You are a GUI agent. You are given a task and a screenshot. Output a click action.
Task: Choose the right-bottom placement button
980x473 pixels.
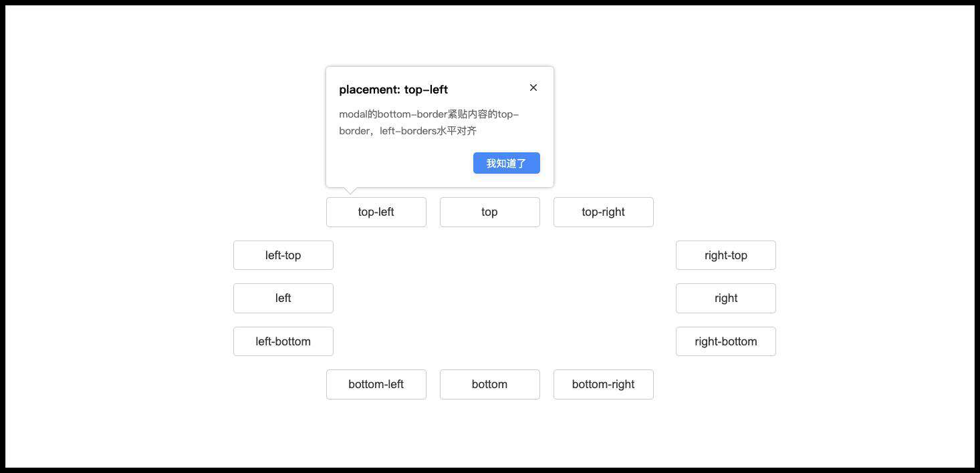[726, 341]
